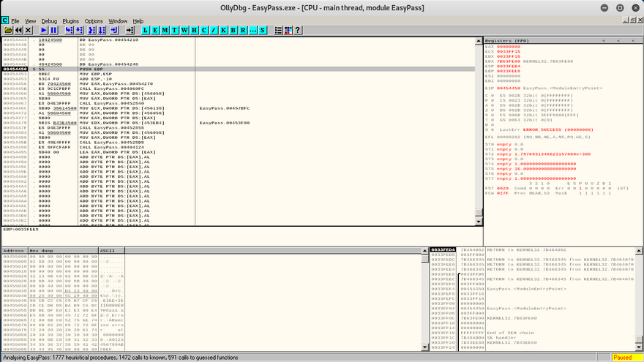Open appearance colors grid icon
644x362 pixels.
coord(288,31)
